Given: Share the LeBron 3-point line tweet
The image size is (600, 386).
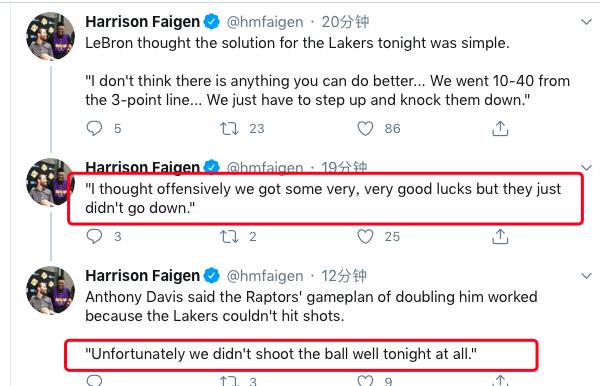Looking at the screenshot, I should (x=500, y=129).
